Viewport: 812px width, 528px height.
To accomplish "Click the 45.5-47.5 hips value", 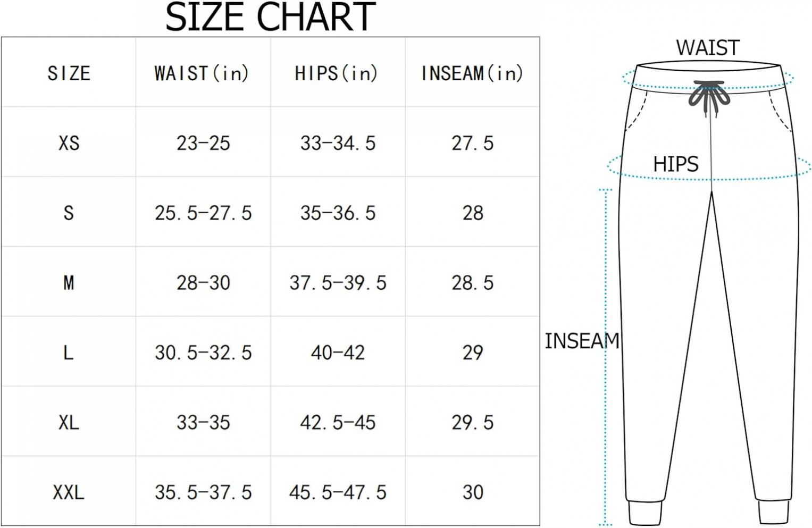I will [x=338, y=492].
